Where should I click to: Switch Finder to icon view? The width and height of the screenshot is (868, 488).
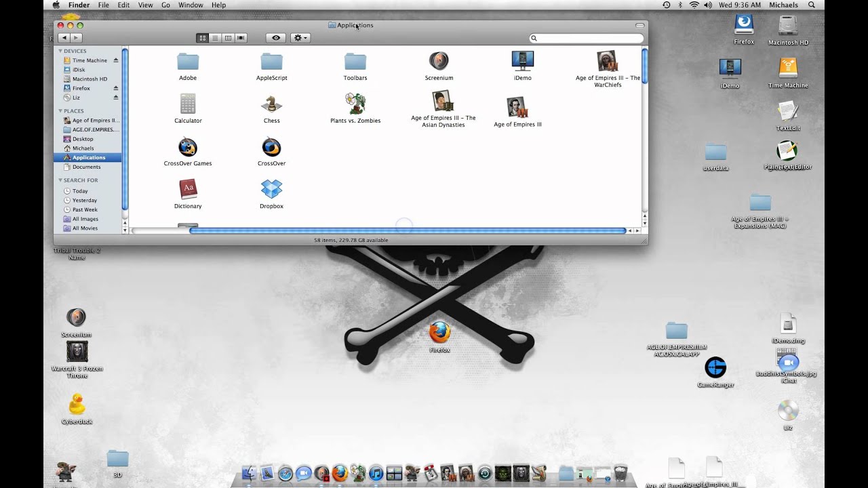point(202,38)
